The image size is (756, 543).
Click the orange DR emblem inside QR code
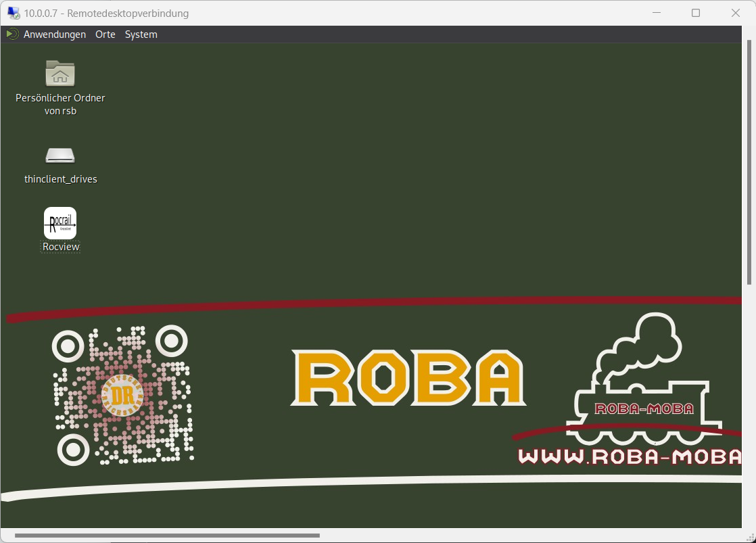(122, 395)
